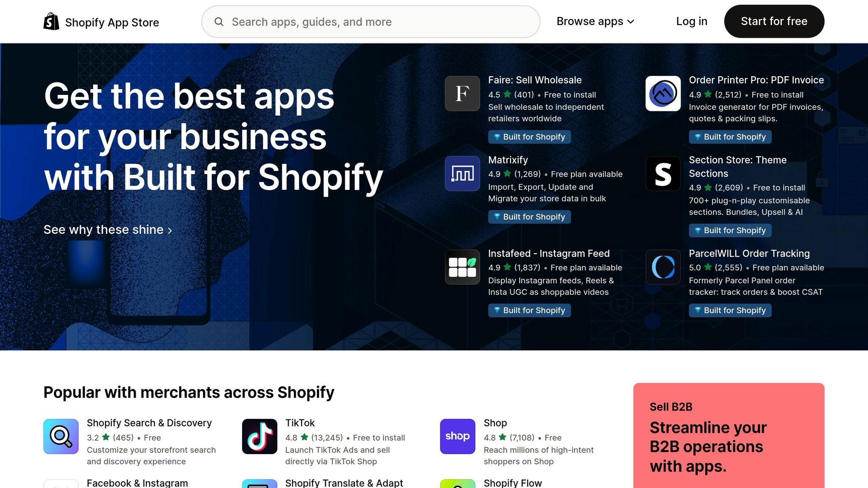Screen dimensions: 868x488
Task: Click the Shopify bag logo icon
Action: coord(51,22)
